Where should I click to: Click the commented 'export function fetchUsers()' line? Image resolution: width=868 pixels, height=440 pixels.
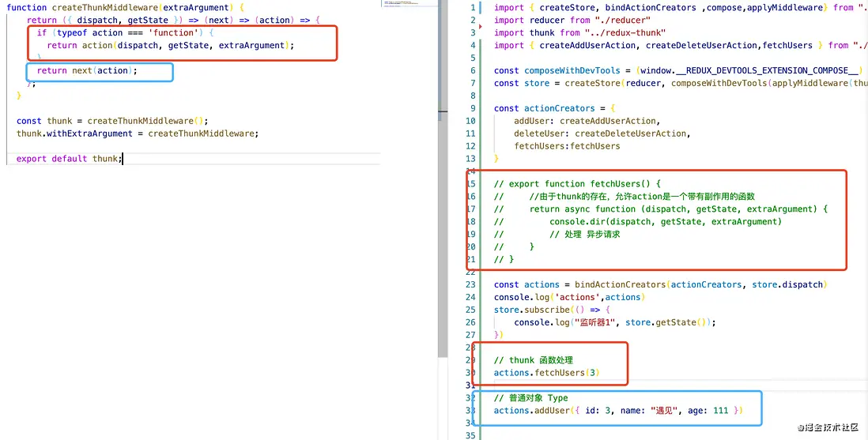577,184
